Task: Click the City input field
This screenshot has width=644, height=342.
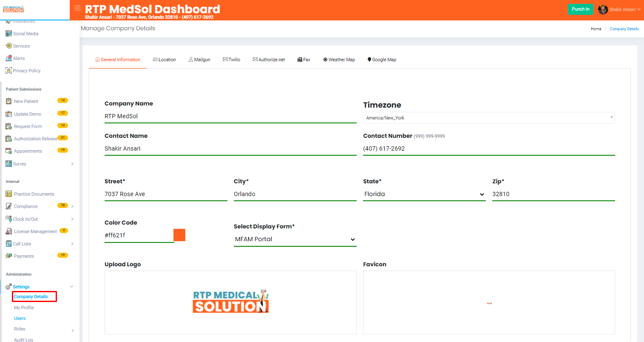Action: coord(295,194)
